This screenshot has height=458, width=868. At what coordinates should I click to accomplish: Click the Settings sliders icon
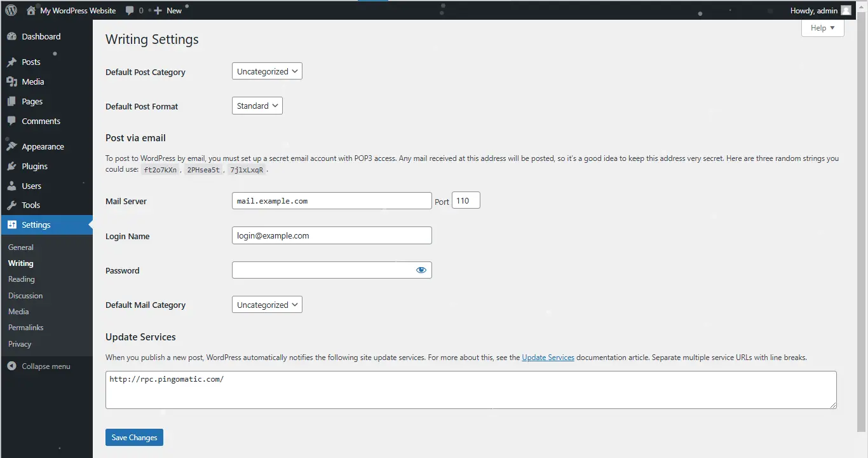tap(11, 225)
